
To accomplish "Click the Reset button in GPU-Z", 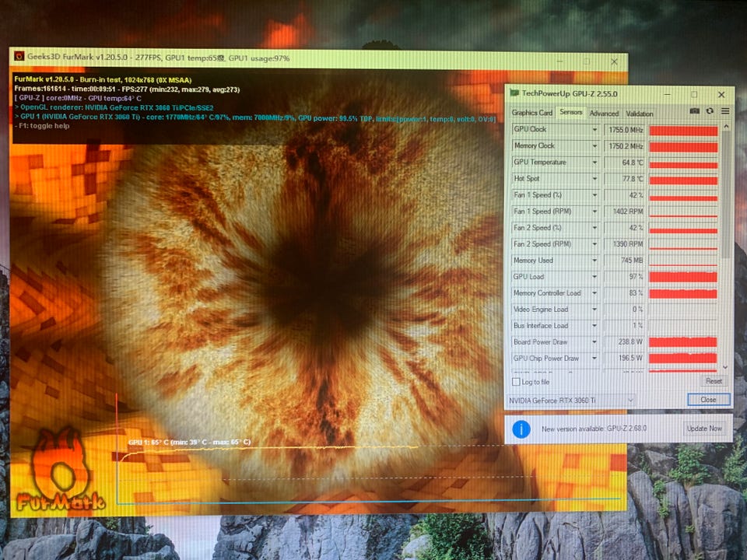I will 714,381.
